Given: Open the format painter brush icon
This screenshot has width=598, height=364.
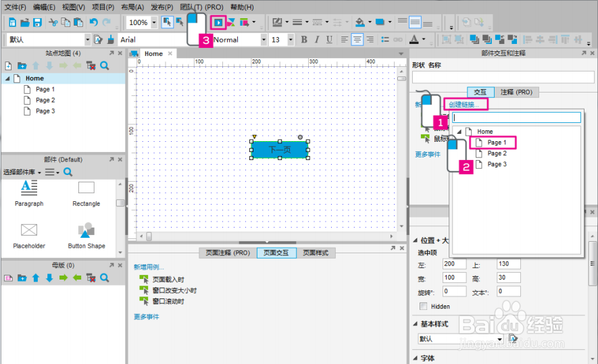Looking at the screenshot, I should point(111,39).
